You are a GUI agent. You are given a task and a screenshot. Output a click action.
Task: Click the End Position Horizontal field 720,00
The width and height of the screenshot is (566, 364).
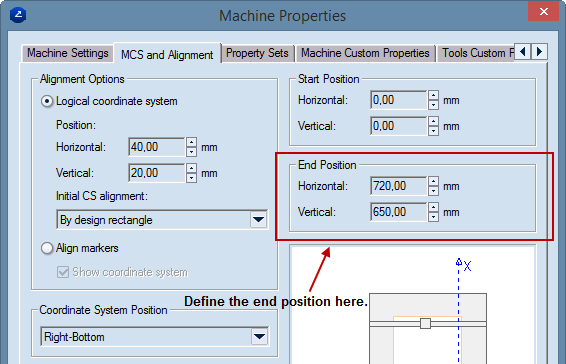pos(399,186)
